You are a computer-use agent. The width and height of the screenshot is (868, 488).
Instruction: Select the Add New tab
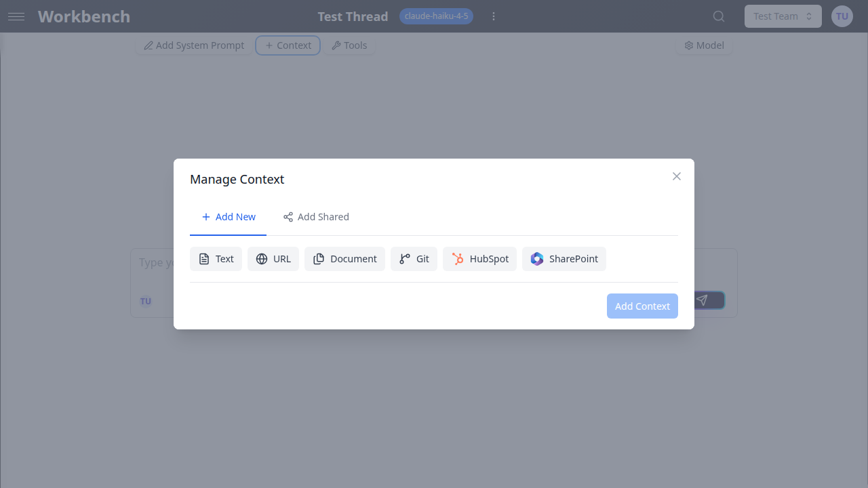point(229,216)
